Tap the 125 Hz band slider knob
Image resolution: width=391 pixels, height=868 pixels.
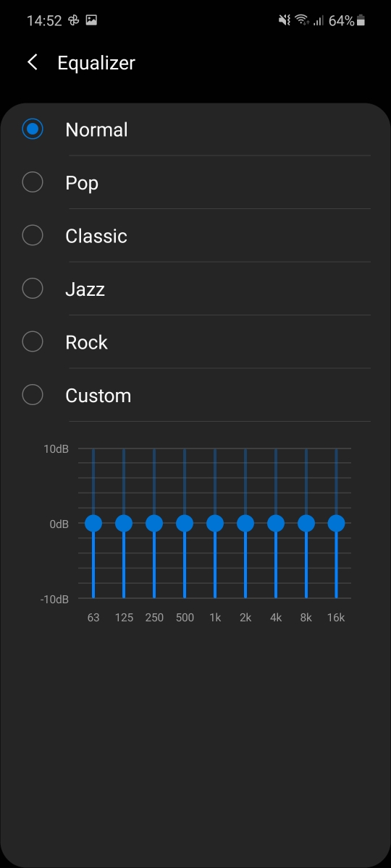point(124,523)
